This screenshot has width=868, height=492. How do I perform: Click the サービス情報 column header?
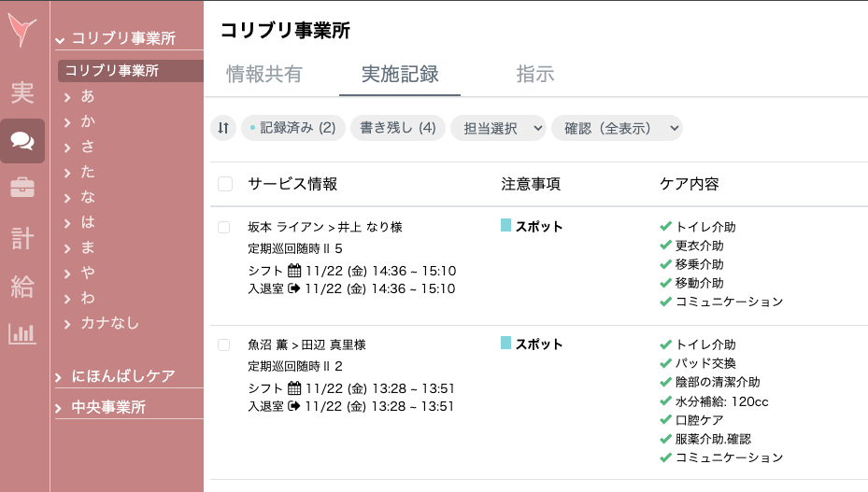pos(292,184)
